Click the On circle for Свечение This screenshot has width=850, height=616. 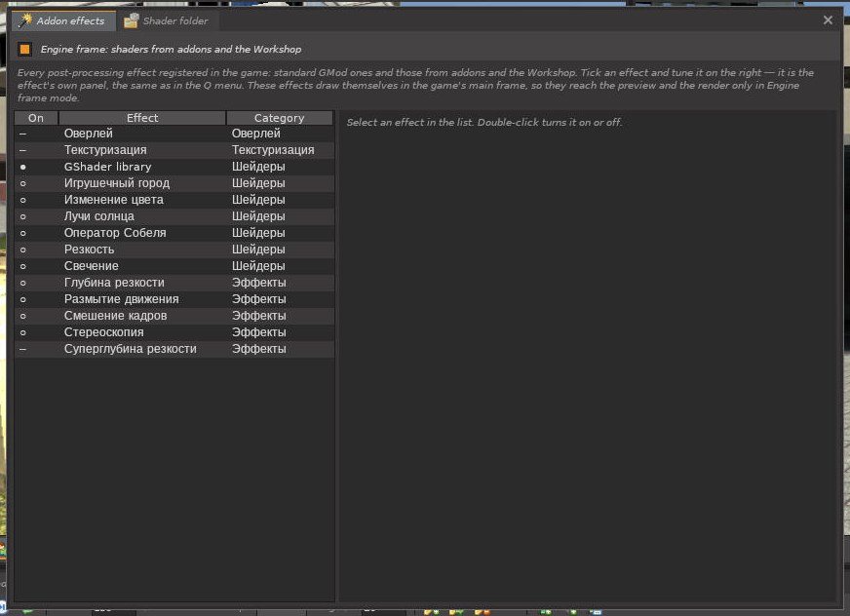[22, 266]
